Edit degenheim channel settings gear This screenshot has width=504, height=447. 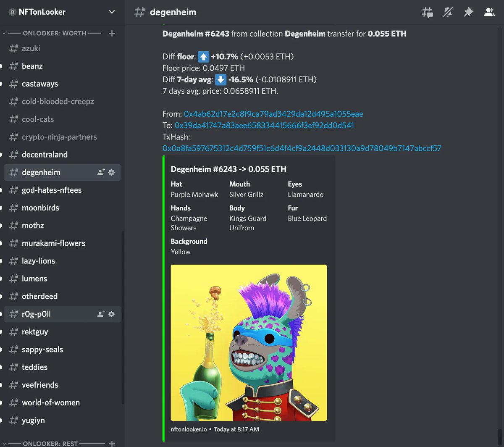point(111,172)
